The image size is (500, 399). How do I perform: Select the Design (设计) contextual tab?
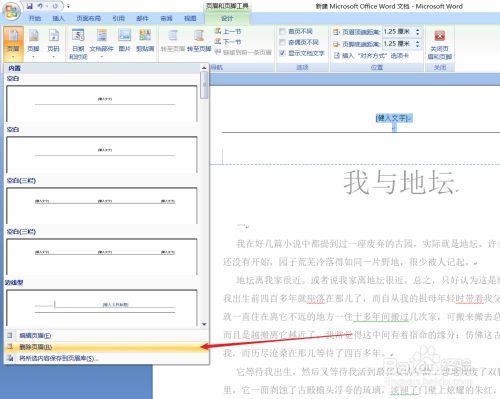(227, 18)
